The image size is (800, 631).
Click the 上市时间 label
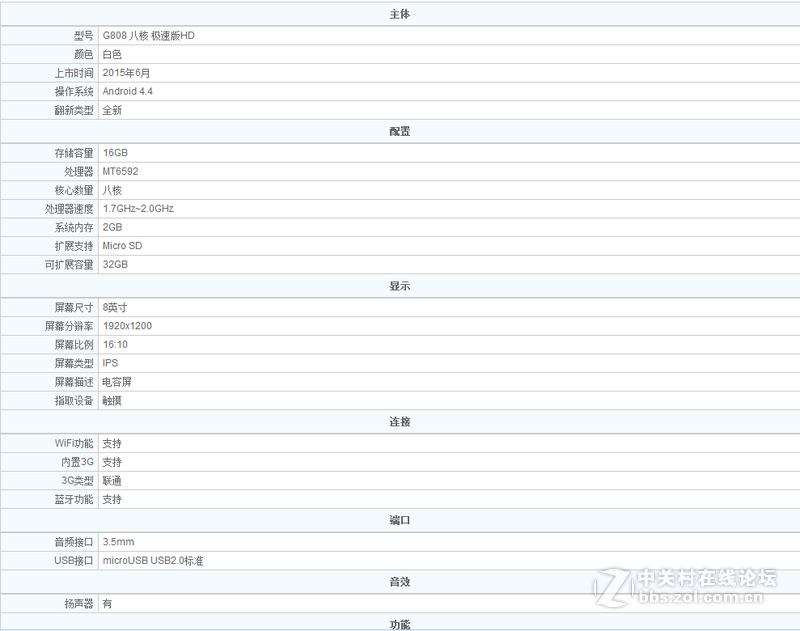(74, 73)
